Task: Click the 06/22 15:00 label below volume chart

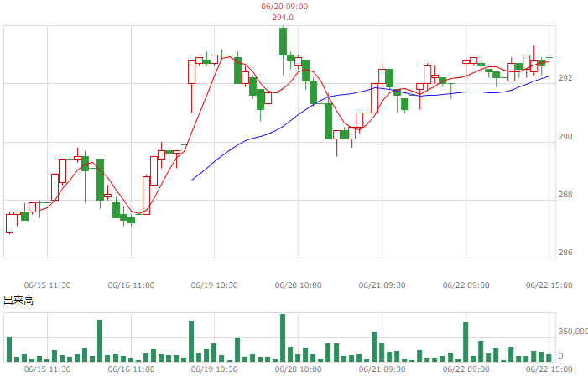Action: [549, 369]
